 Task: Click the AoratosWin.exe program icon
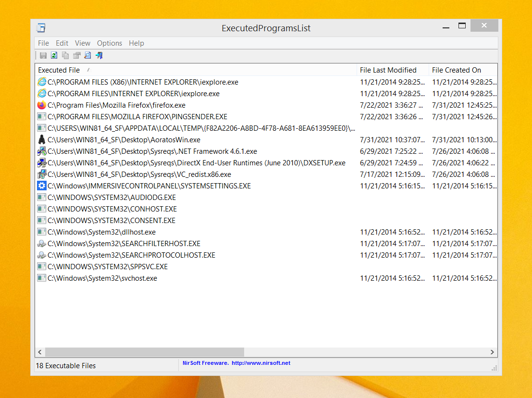pos(42,140)
